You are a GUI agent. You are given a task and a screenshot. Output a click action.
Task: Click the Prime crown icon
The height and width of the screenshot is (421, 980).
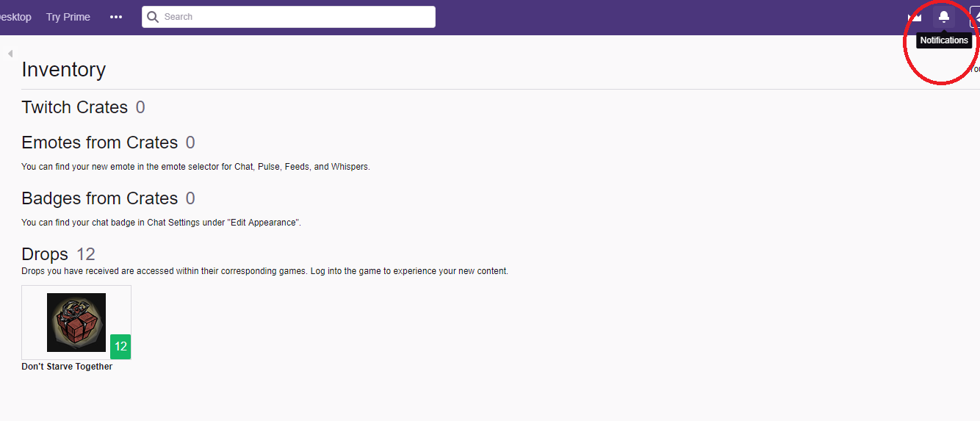915,17
